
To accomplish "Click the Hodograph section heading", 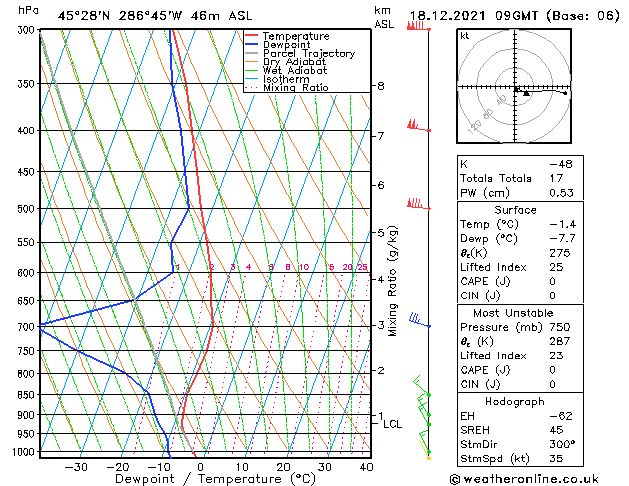I will coord(515,402).
